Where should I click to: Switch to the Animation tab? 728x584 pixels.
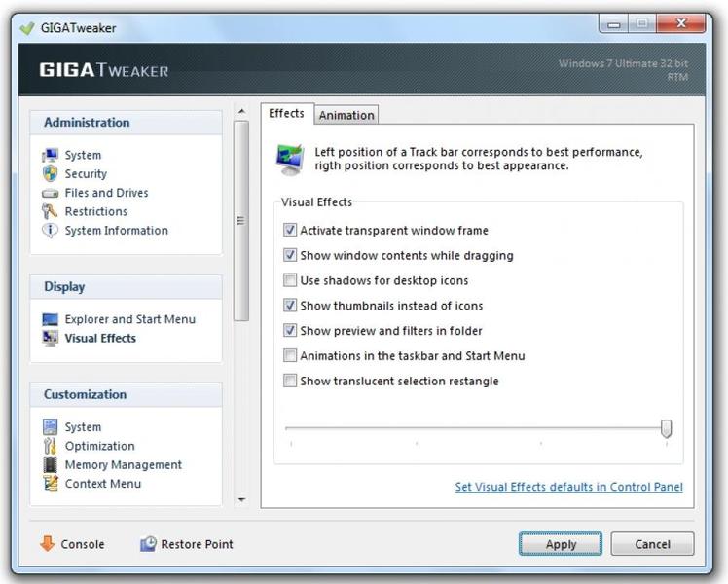point(346,115)
